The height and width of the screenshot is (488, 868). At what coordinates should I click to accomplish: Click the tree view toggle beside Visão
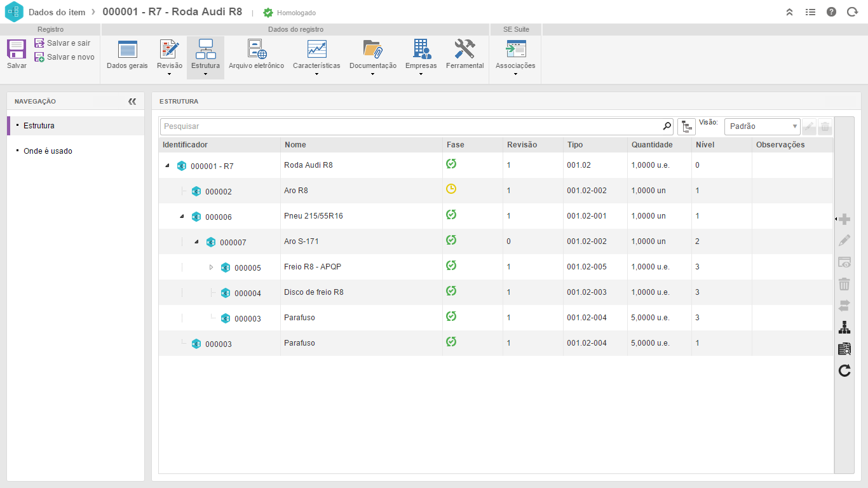pyautogui.click(x=686, y=126)
